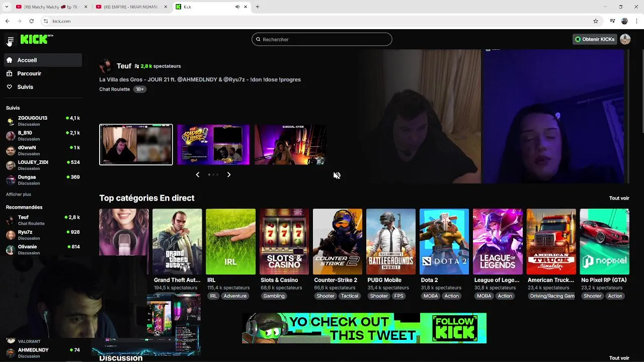Unmute the featured stream preview
Screen dimensions: 644x362
tap(337, 175)
